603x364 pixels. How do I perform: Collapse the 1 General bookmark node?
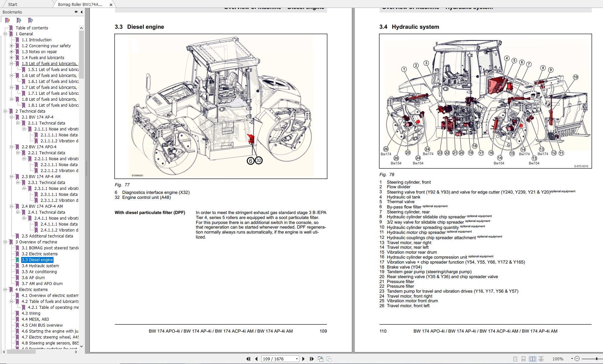[5, 34]
